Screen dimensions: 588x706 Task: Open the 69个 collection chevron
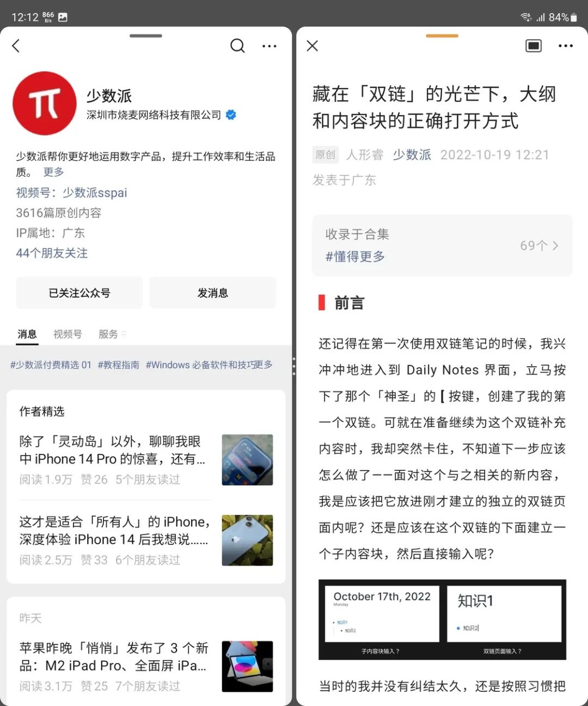point(539,245)
